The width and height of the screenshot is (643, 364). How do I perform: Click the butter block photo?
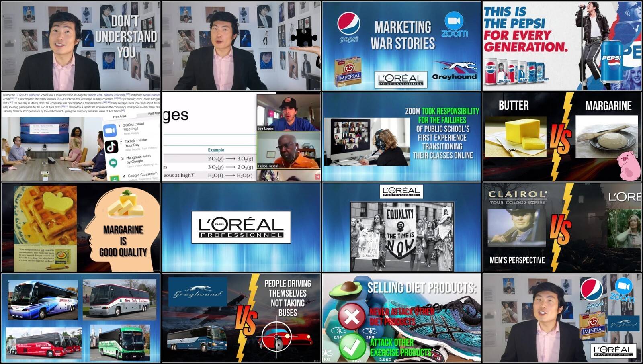(x=516, y=137)
